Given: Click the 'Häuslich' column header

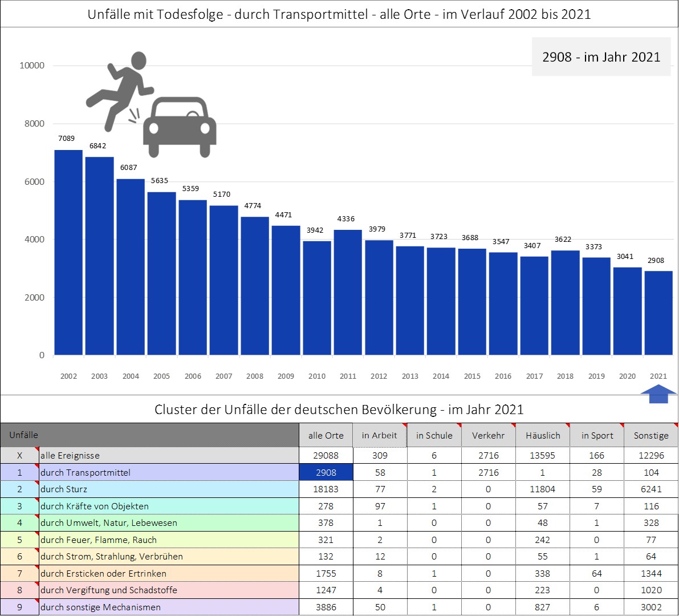Looking at the screenshot, I should pos(543,435).
